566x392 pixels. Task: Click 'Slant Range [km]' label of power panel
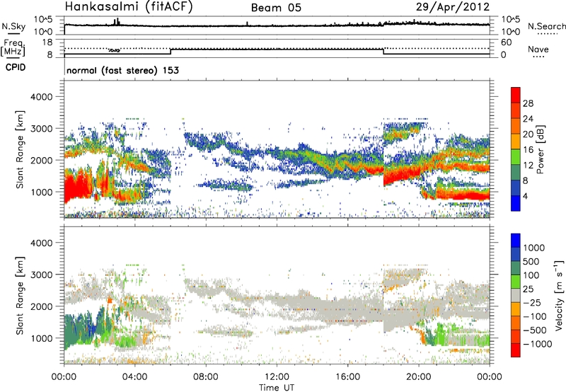click(x=21, y=149)
